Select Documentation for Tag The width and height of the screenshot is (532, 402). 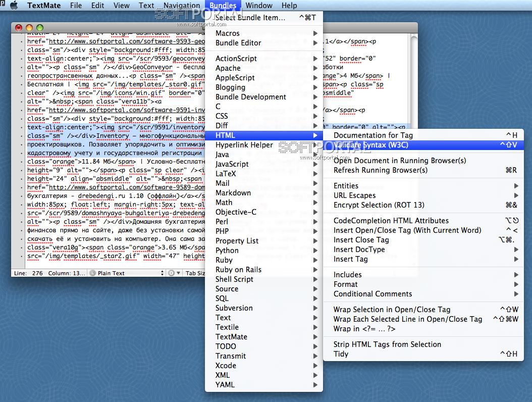pyautogui.click(x=423, y=135)
